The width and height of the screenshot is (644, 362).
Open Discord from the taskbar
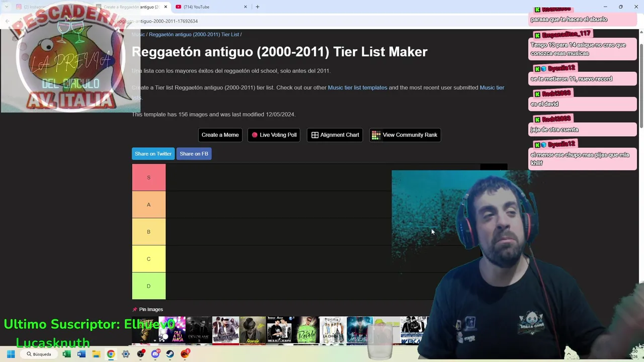click(x=155, y=354)
